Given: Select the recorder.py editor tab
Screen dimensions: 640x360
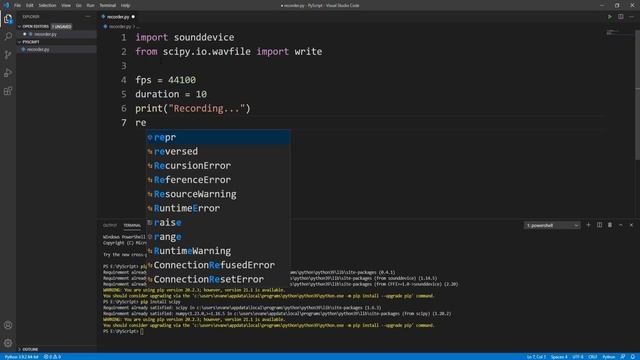Looking at the screenshot, I should coord(118,17).
